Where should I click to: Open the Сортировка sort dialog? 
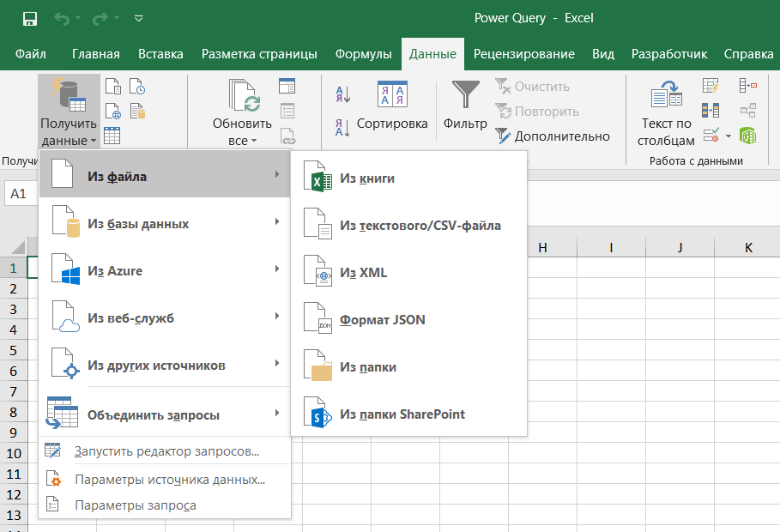coord(392,106)
